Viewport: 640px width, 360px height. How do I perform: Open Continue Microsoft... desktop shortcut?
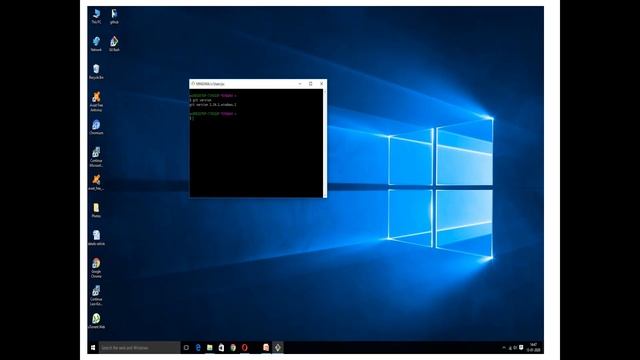tap(96, 157)
